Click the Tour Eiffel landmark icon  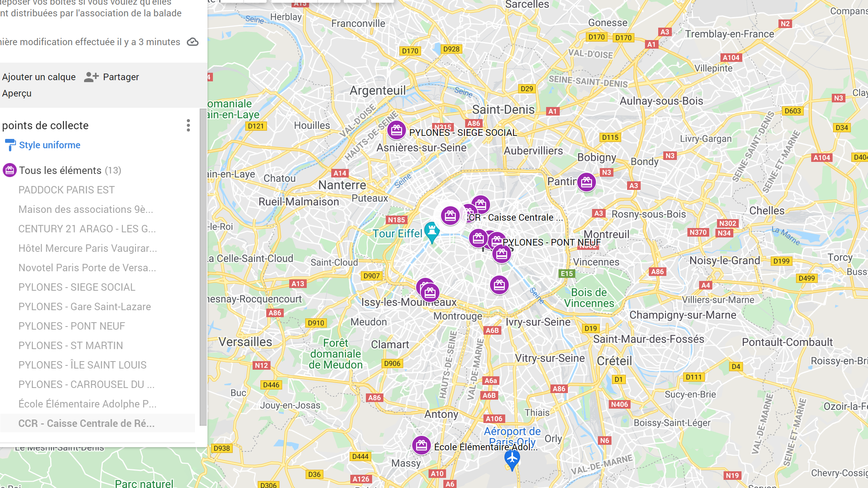click(x=432, y=232)
